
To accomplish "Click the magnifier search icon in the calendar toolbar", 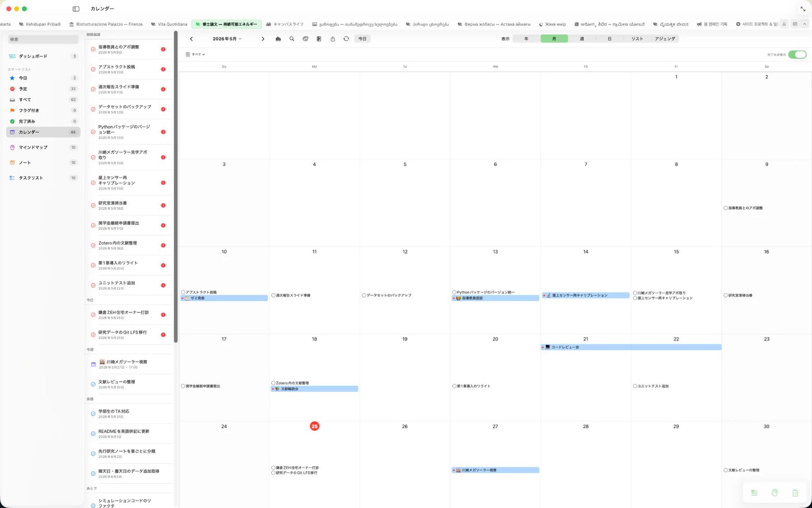I will tap(292, 39).
